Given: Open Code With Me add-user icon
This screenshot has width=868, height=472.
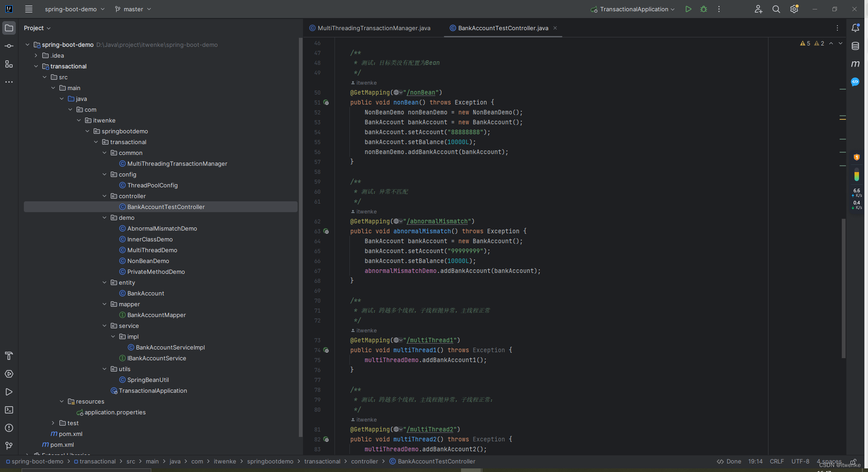Looking at the screenshot, I should coord(759,9).
